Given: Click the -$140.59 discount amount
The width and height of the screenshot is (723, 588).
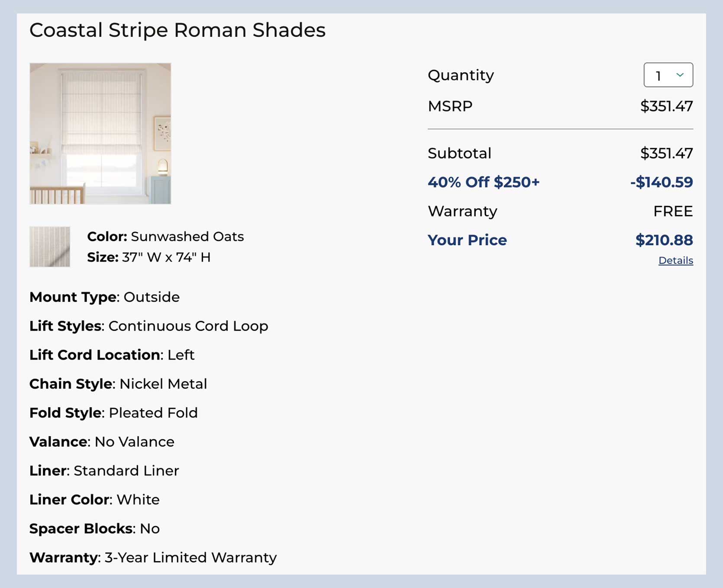Looking at the screenshot, I should (x=661, y=182).
